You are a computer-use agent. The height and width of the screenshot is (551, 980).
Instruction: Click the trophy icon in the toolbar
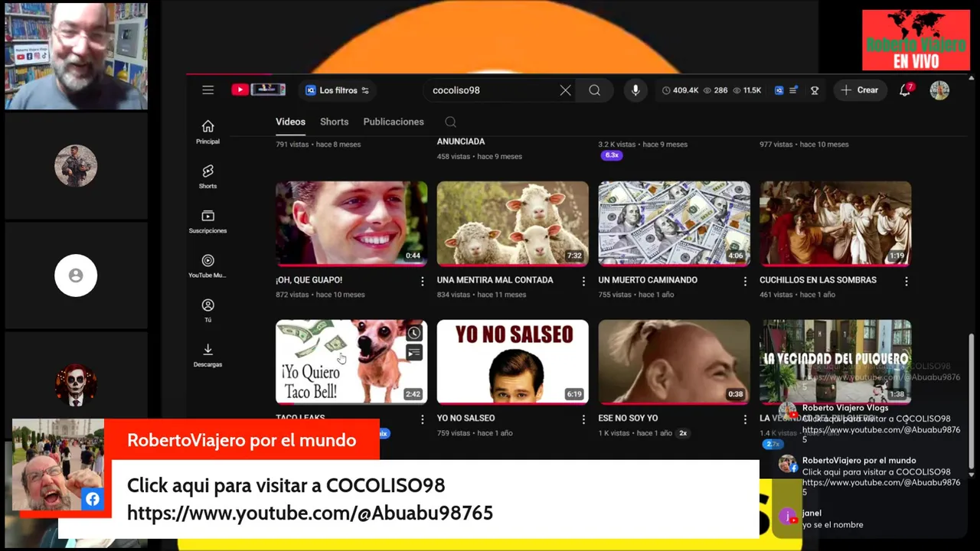(x=815, y=90)
